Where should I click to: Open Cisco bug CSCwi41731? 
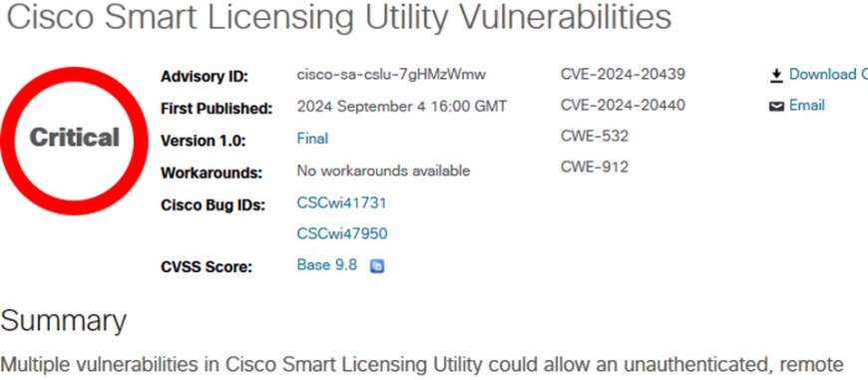pos(341,203)
